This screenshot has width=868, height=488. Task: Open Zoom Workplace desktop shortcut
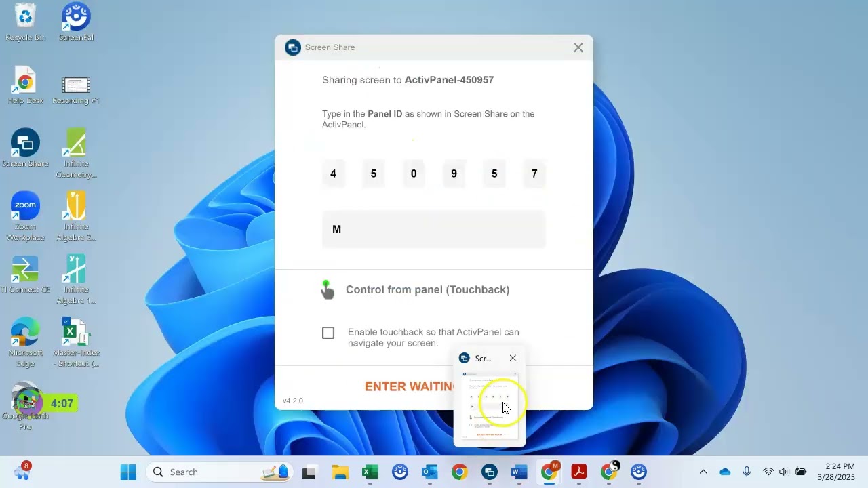tap(25, 217)
